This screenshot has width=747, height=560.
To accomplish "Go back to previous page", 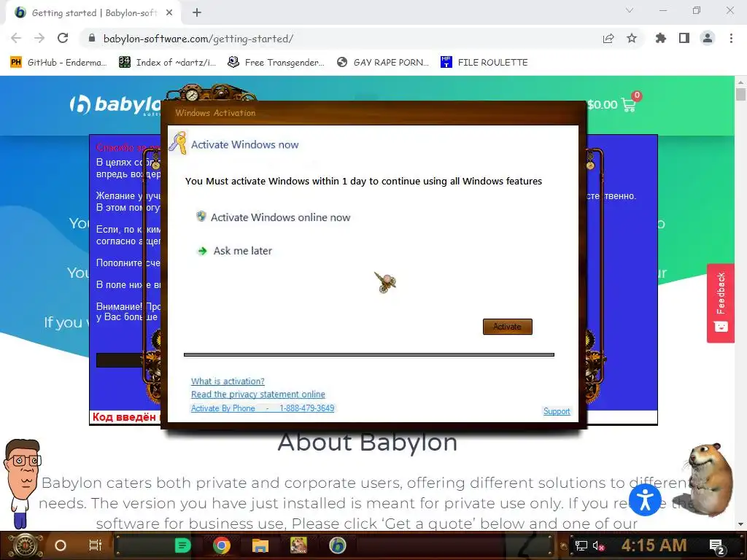I will click(x=16, y=38).
